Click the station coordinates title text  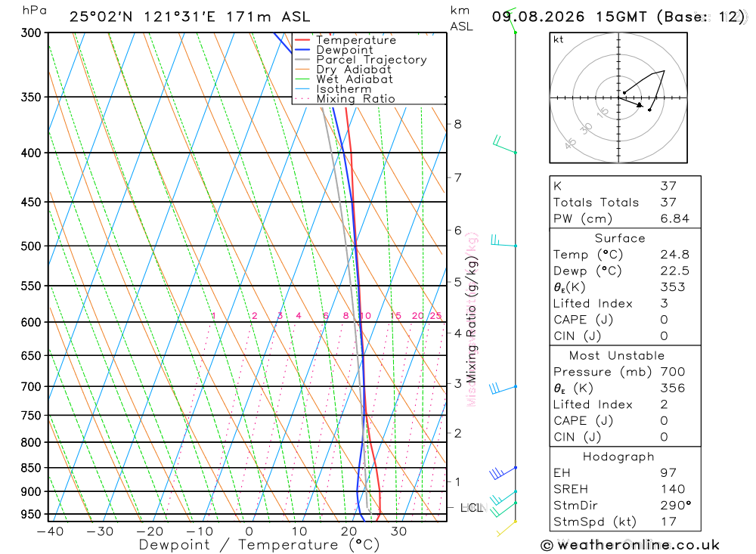click(x=190, y=17)
